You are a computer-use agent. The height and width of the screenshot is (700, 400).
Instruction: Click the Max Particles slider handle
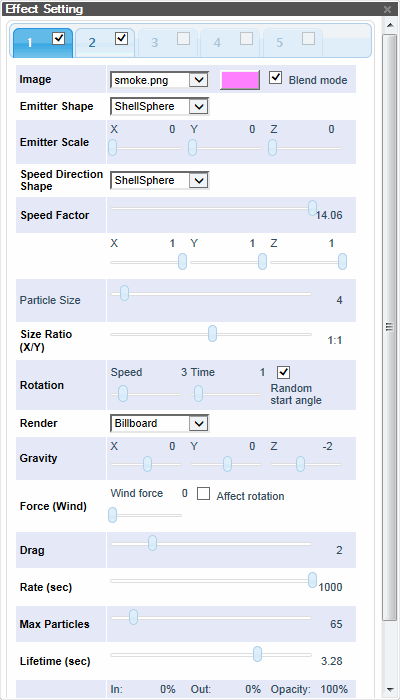click(x=133, y=617)
